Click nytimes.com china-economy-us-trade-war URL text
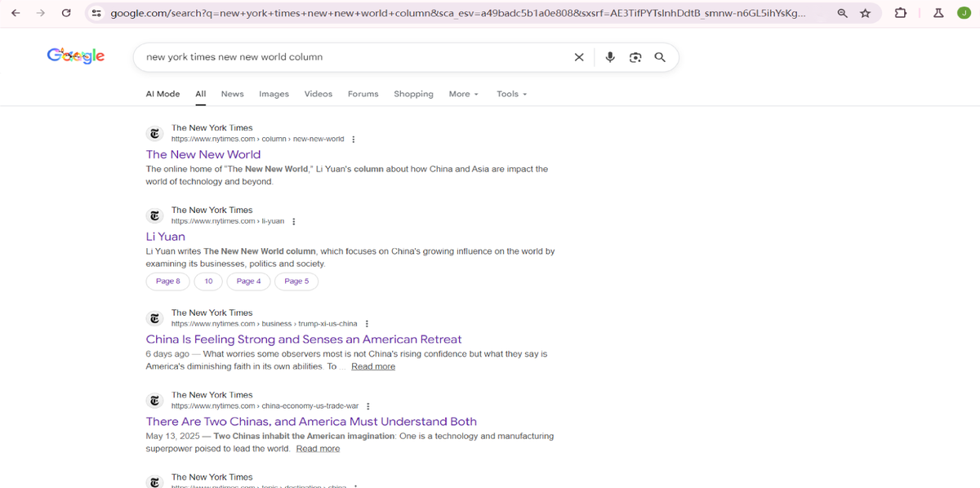This screenshot has width=980, height=488. tap(265, 406)
